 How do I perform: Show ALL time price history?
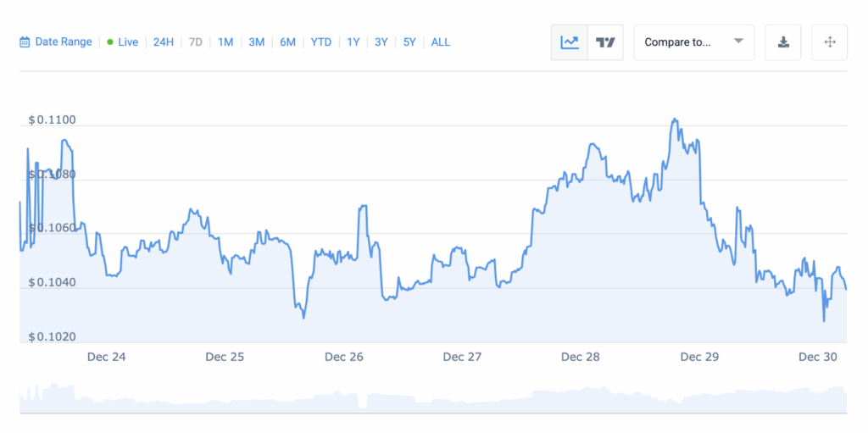[441, 42]
